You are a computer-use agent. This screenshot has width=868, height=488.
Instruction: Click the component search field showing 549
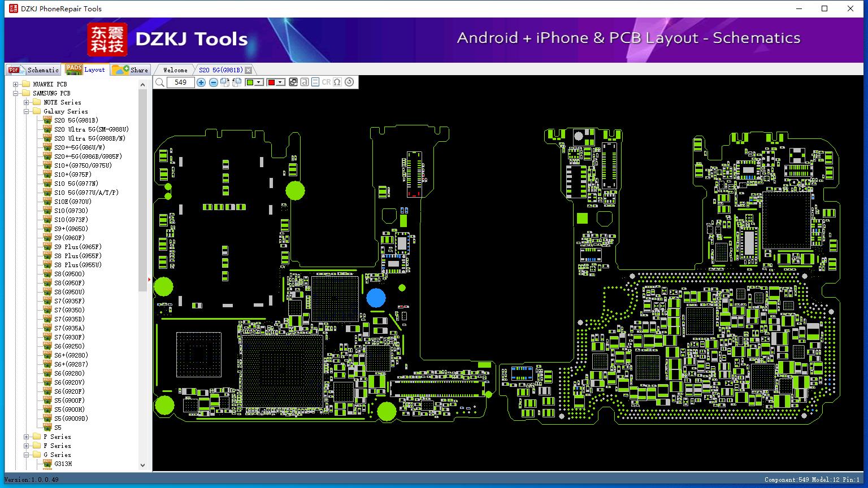[x=180, y=82]
